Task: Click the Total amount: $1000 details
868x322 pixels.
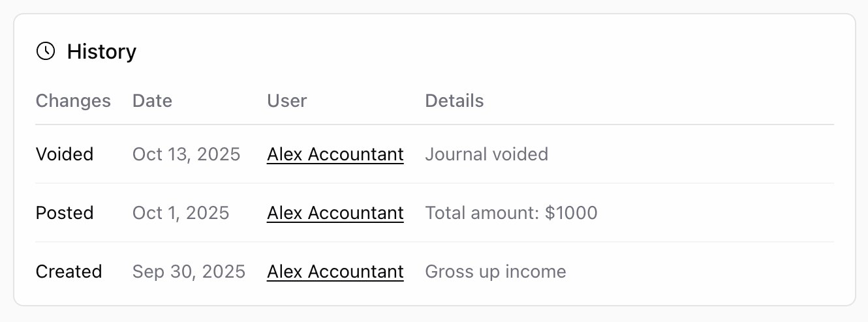Action: [511, 213]
